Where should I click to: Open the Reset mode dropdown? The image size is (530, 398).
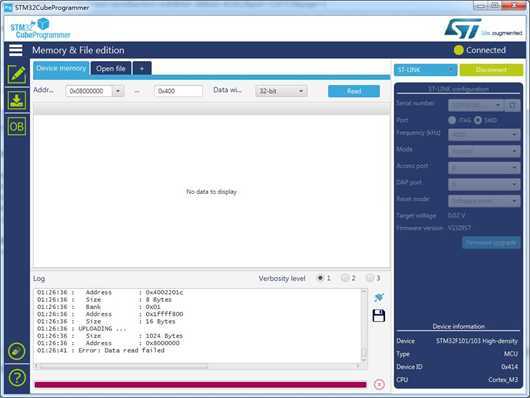click(484, 201)
